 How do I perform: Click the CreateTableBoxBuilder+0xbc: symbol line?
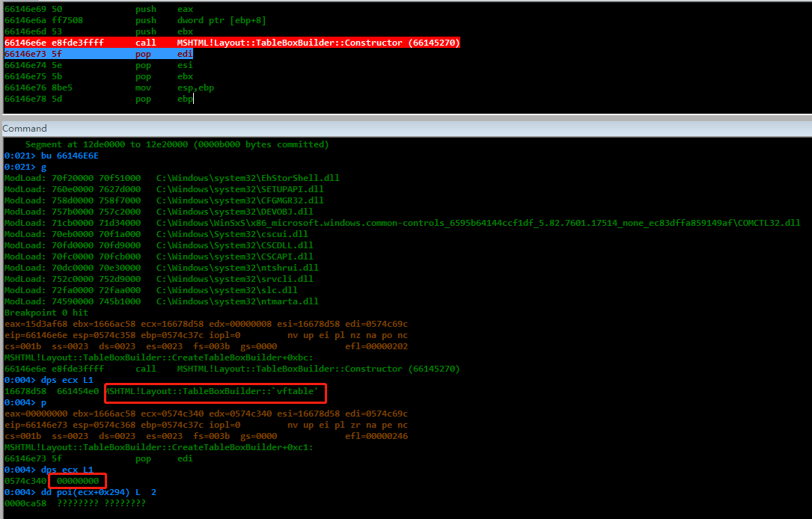pyautogui.click(x=159, y=357)
